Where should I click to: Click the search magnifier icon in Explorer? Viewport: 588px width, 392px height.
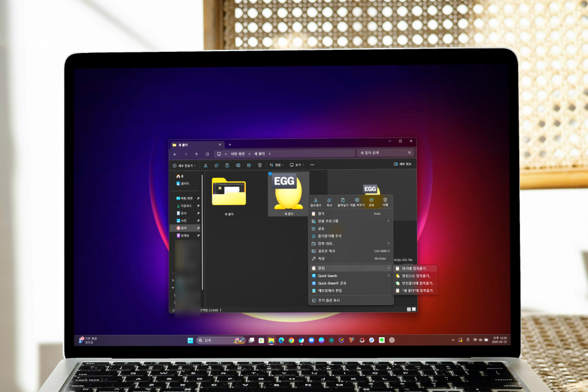[410, 153]
